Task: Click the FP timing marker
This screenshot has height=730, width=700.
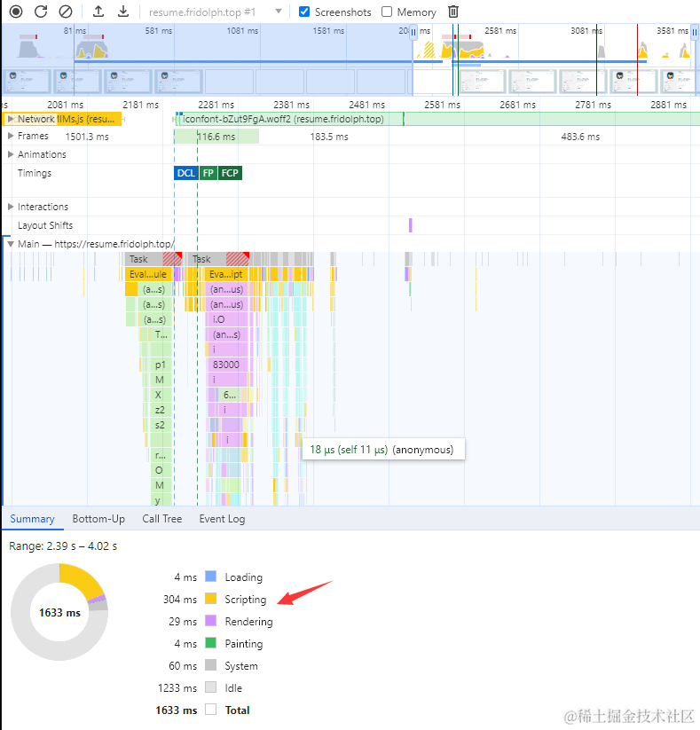Action: [x=208, y=173]
